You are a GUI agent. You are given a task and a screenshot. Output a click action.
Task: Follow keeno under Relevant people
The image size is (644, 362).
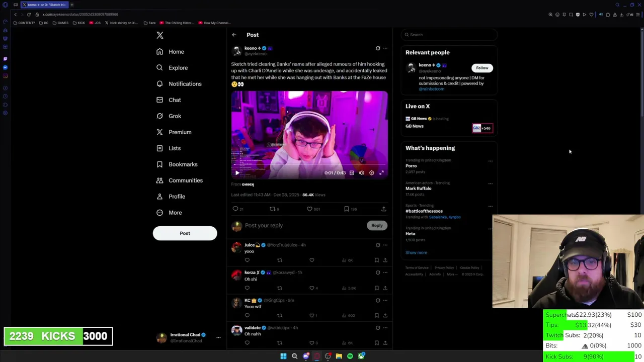(482, 68)
